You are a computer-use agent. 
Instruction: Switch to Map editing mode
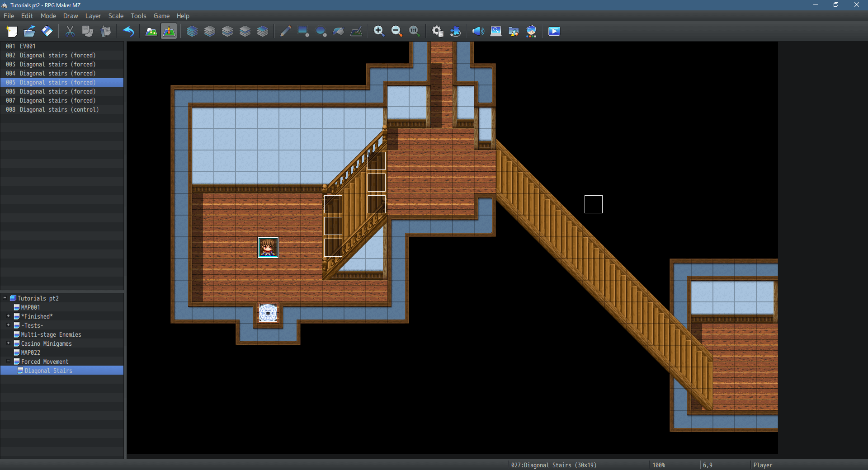click(x=151, y=31)
